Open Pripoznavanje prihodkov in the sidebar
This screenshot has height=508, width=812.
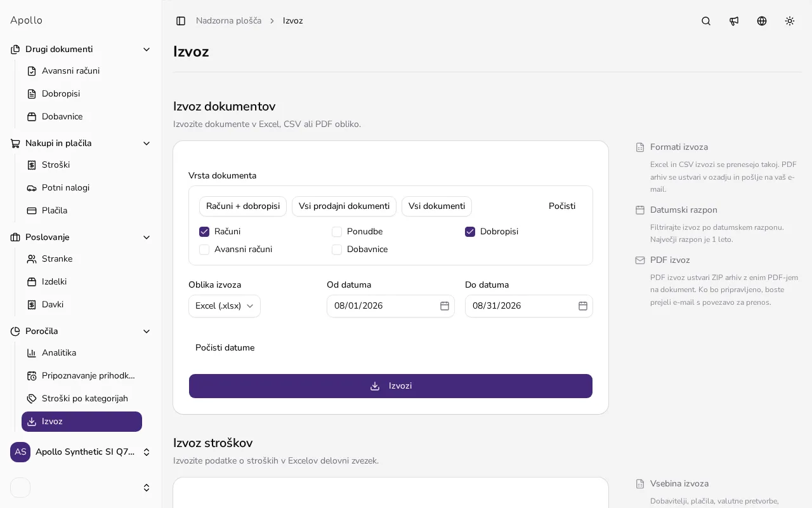tap(82, 376)
